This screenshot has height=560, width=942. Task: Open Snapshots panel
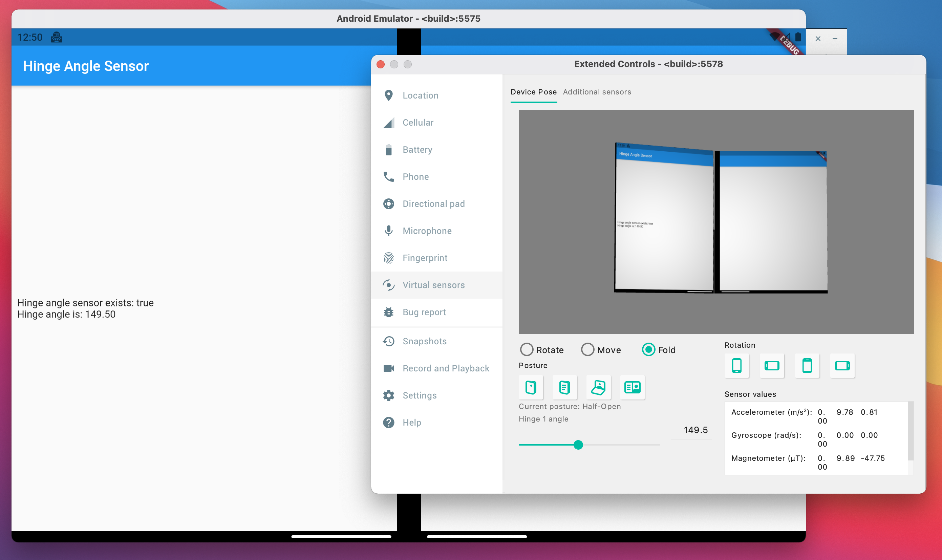click(424, 341)
